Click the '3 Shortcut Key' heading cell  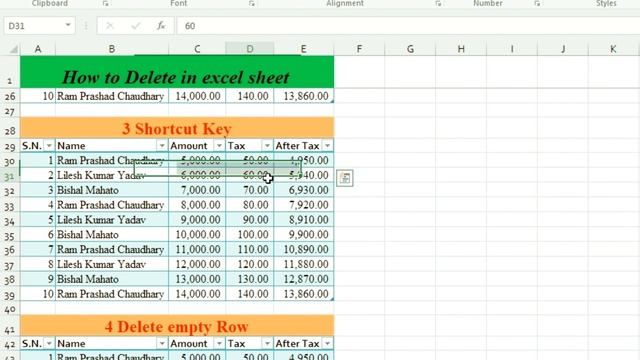point(177,128)
